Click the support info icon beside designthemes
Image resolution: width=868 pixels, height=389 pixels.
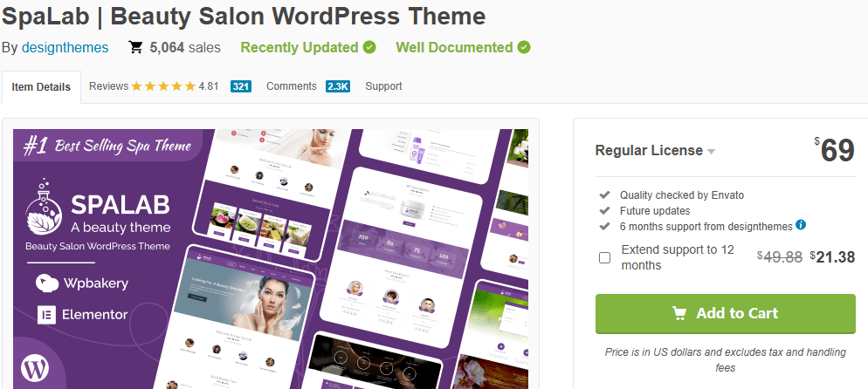coord(801,225)
